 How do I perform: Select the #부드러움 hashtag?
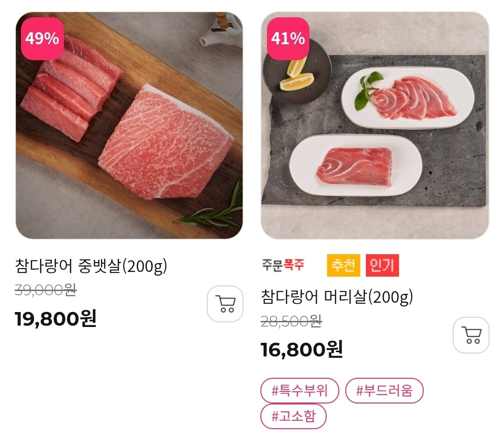click(x=384, y=390)
